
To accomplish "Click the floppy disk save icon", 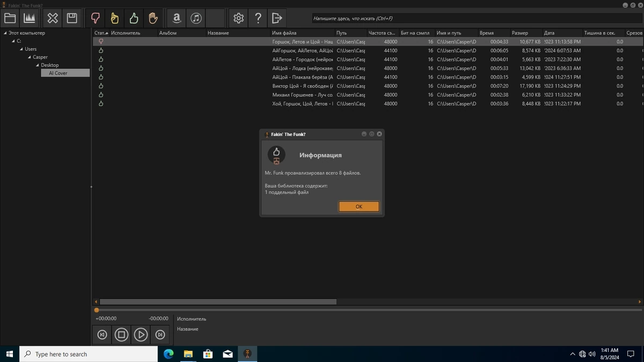I will 72,18.
